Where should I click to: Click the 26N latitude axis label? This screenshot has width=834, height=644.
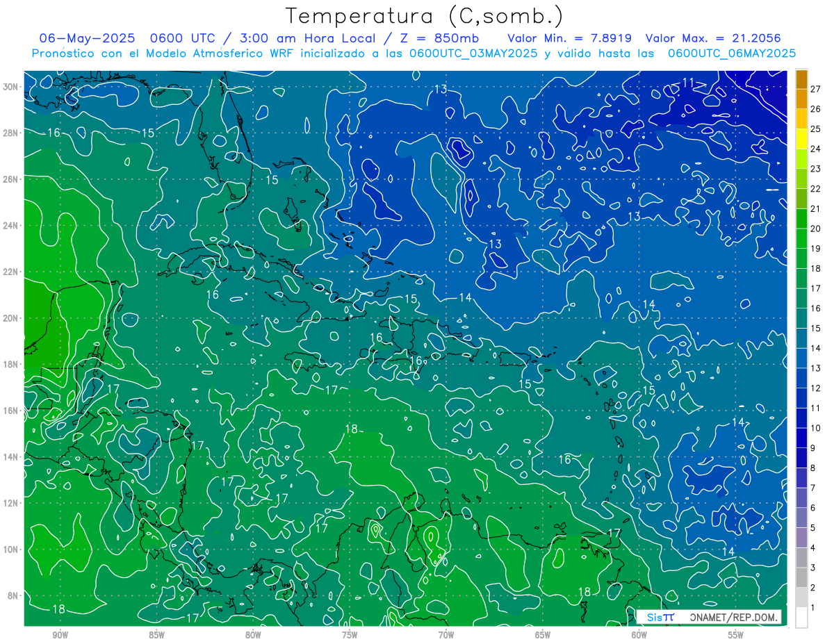point(10,179)
